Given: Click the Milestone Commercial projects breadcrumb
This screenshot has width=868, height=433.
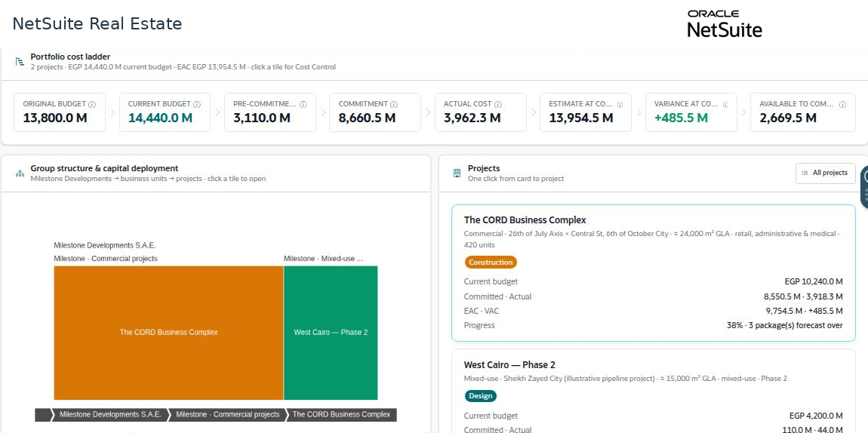Looking at the screenshot, I should pos(227,414).
